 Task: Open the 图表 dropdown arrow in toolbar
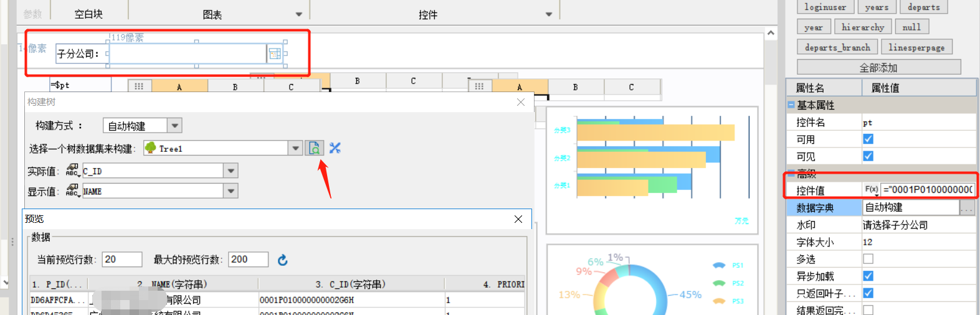coord(299,14)
